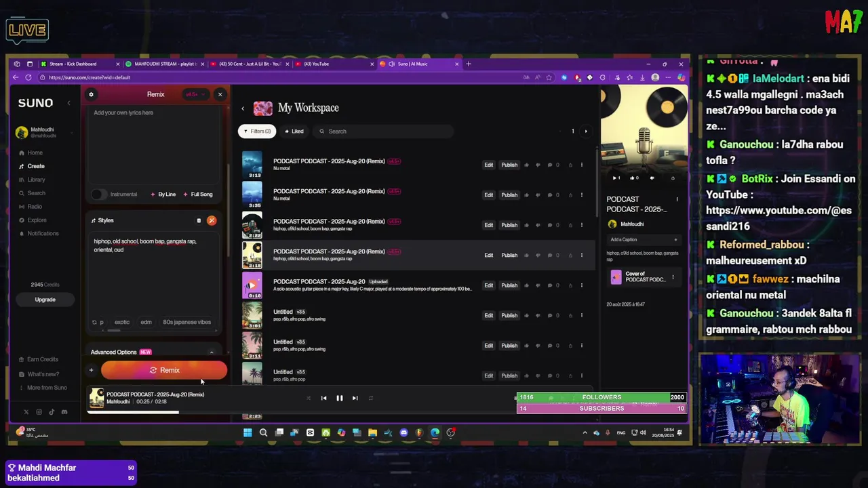868x488 pixels.
Task: Go to the previous track
Action: click(323, 399)
